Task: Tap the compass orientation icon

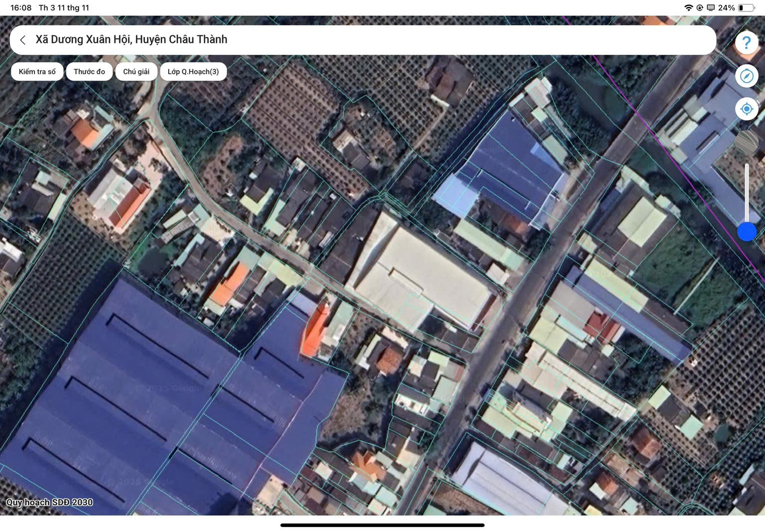Action: (x=746, y=76)
